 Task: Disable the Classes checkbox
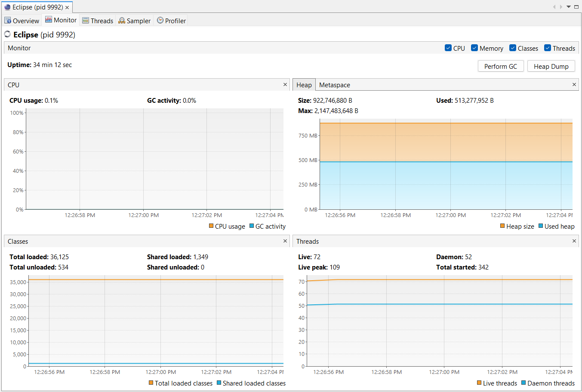[x=513, y=48]
